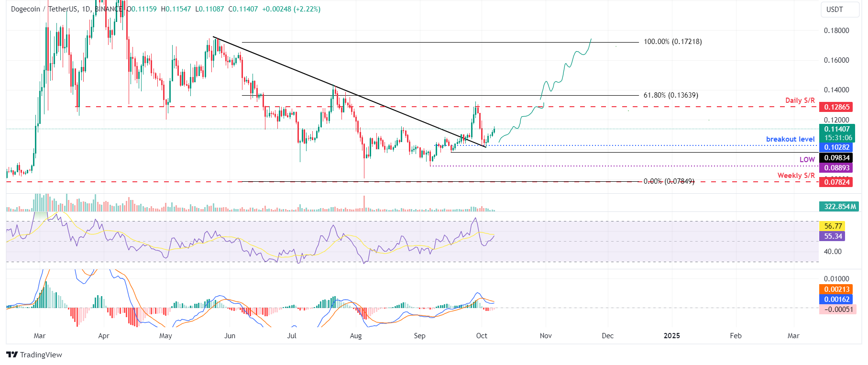The height and width of the screenshot is (365, 868).
Task: Click the orange 0.00213 MACD signal tag
Action: tap(836, 289)
